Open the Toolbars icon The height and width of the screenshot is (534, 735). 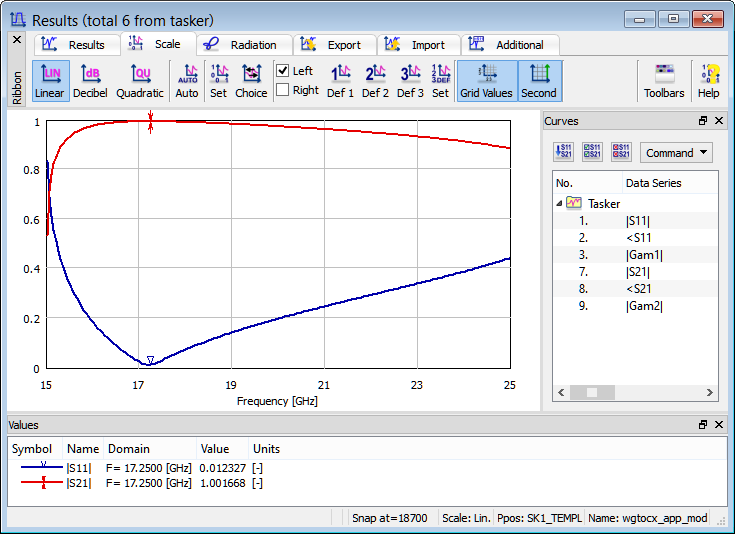click(664, 80)
